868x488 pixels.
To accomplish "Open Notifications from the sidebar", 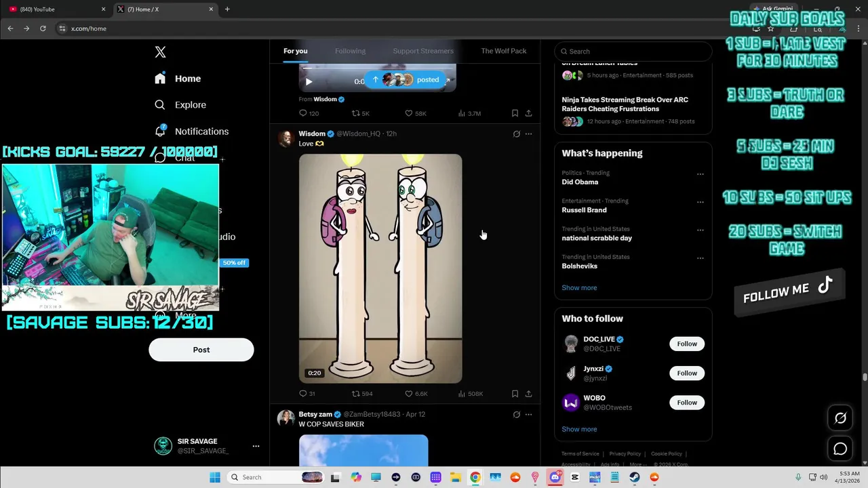I will click(191, 131).
